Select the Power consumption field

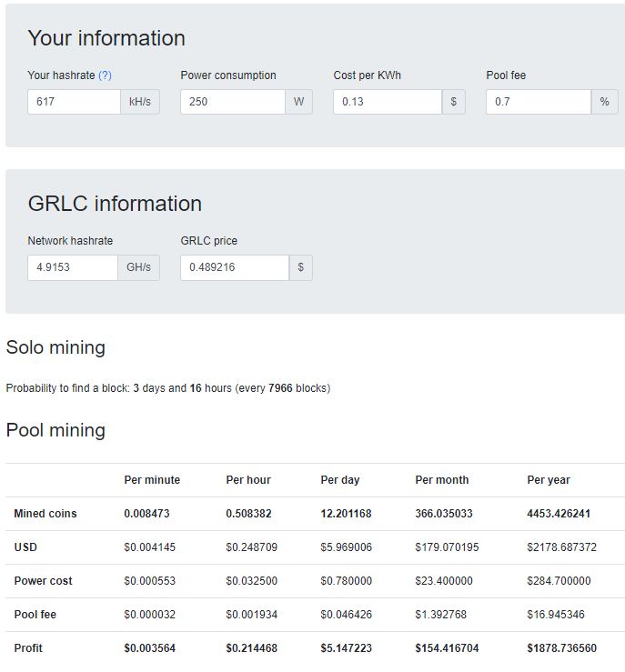[233, 102]
